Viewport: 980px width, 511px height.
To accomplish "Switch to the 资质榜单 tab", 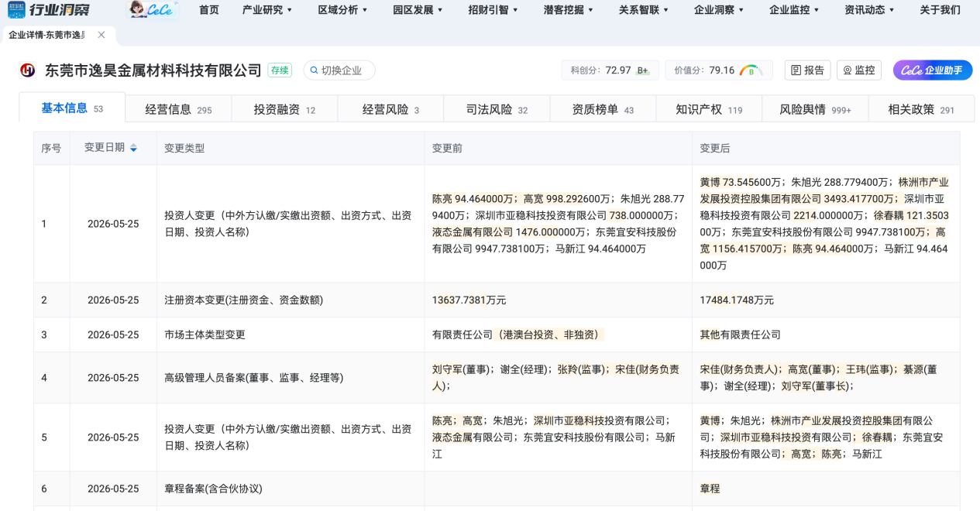I will coord(603,110).
